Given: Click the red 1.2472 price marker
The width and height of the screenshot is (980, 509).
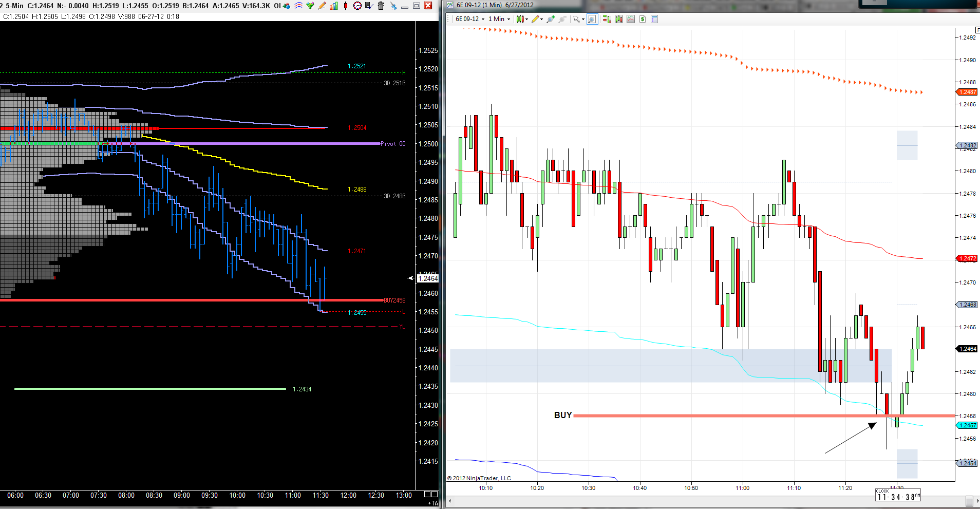Looking at the screenshot, I should tap(967, 258).
